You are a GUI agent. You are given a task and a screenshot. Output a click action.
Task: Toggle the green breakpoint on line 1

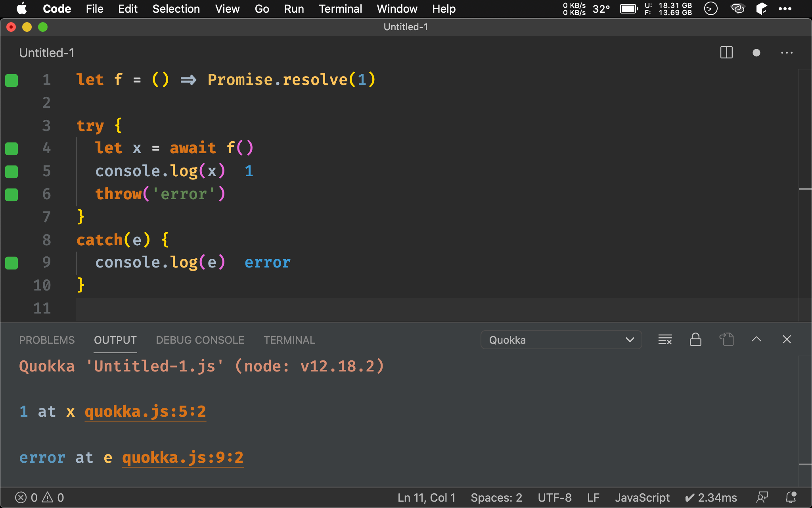click(x=11, y=80)
